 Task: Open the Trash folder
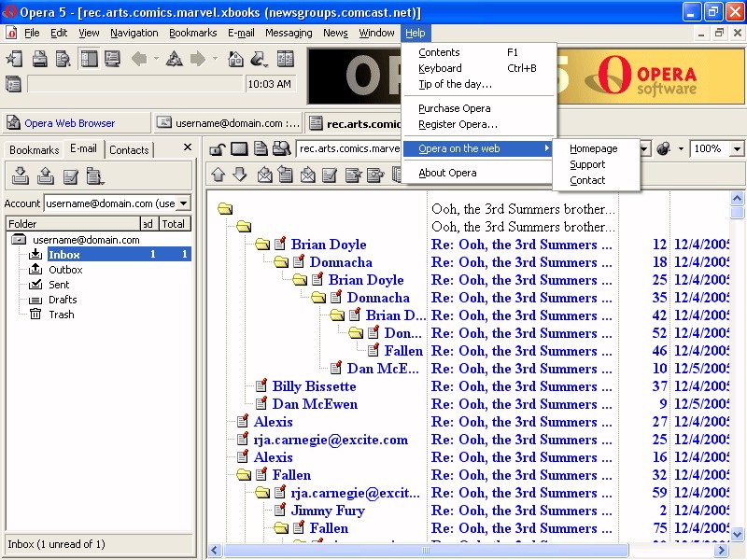(x=62, y=315)
